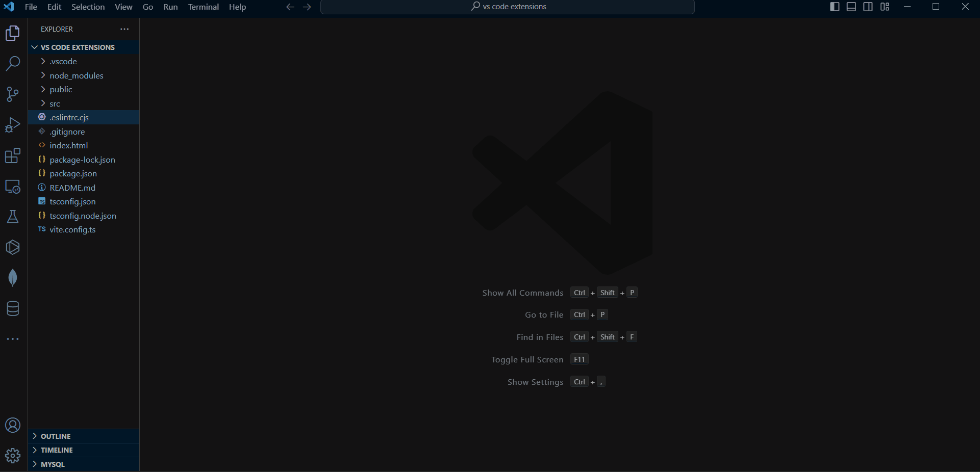The height and width of the screenshot is (472, 980).
Task: Expand the MYSQL section
Action: [84, 464]
